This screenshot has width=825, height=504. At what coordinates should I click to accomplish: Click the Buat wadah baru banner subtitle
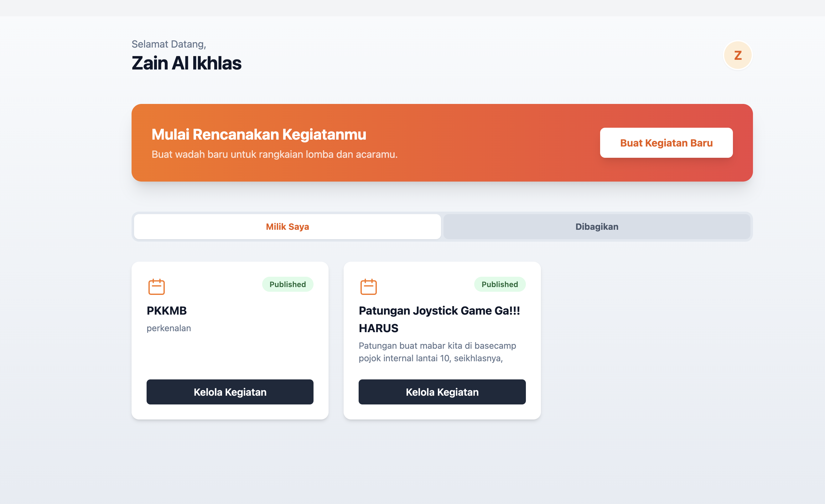pos(275,154)
